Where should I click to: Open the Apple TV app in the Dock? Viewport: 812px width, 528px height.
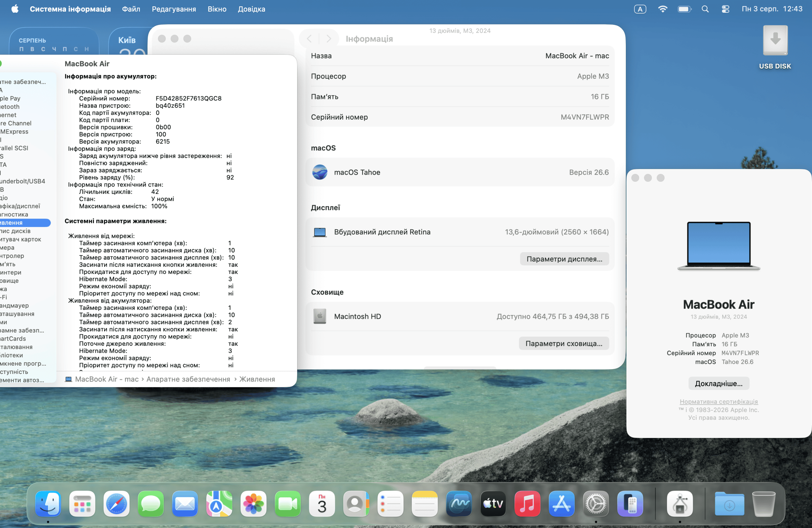coord(493,504)
